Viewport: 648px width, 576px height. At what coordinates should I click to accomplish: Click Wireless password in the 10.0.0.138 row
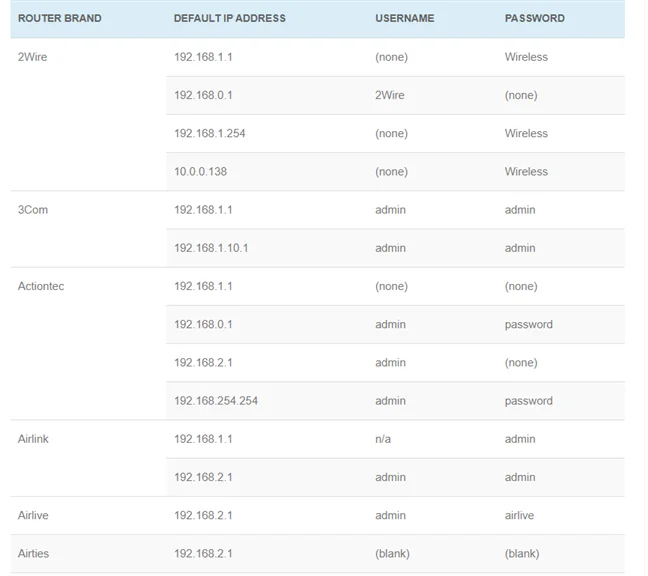click(526, 171)
